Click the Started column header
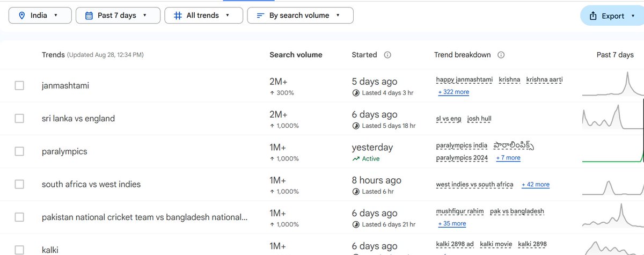 pyautogui.click(x=364, y=55)
